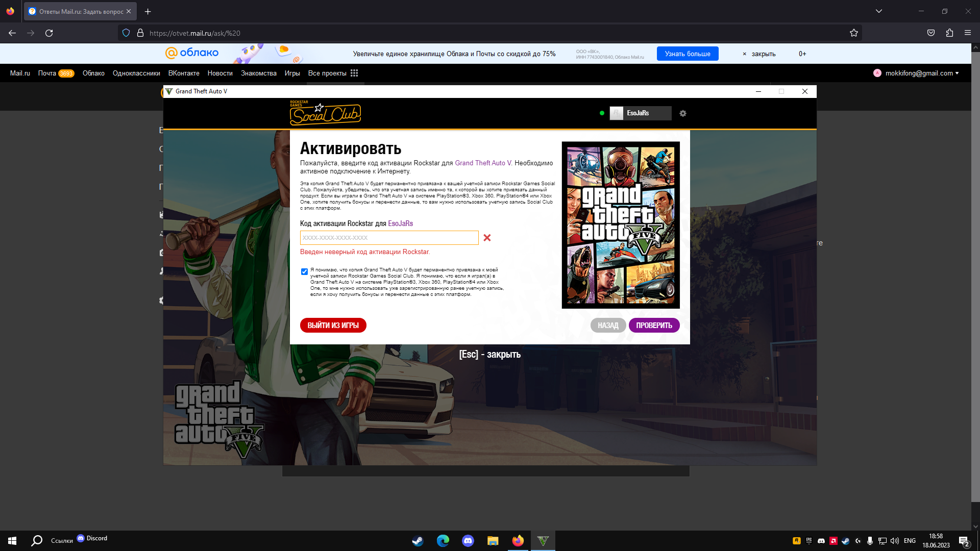
Task: Switch to GTA V taskbar icon
Action: 543,541
